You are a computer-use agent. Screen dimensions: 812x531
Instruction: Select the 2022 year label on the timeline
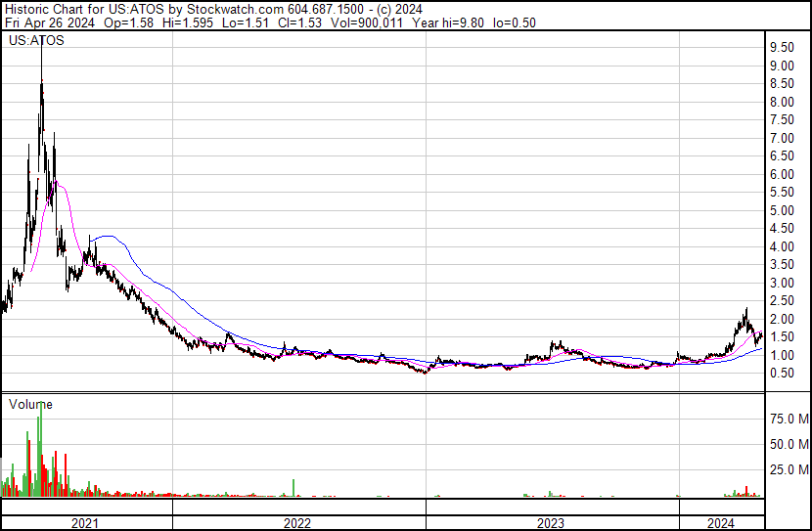click(297, 523)
